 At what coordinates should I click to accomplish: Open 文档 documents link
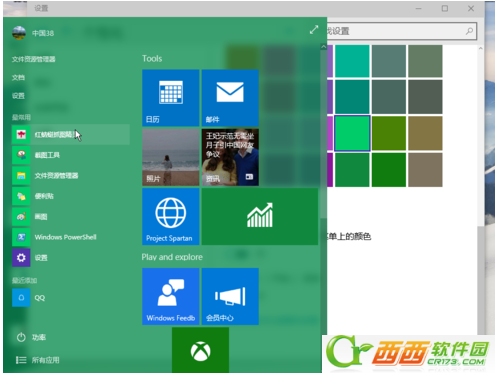pos(18,78)
